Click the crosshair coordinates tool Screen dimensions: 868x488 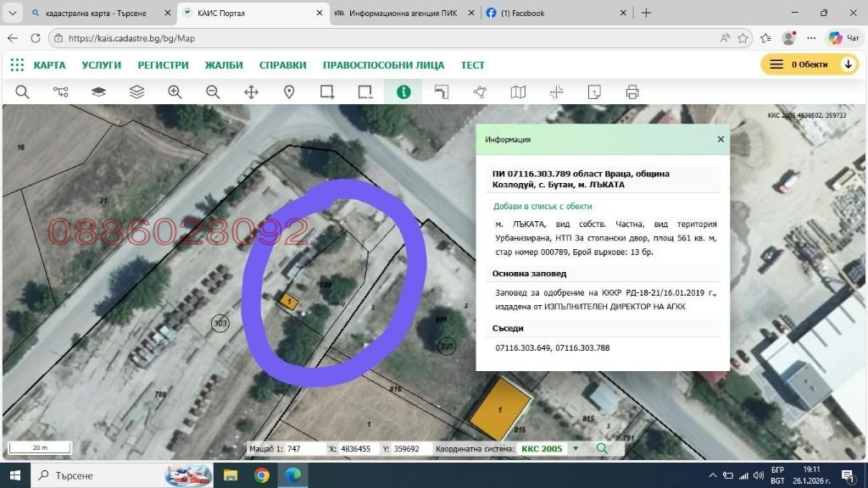pyautogui.click(x=557, y=91)
